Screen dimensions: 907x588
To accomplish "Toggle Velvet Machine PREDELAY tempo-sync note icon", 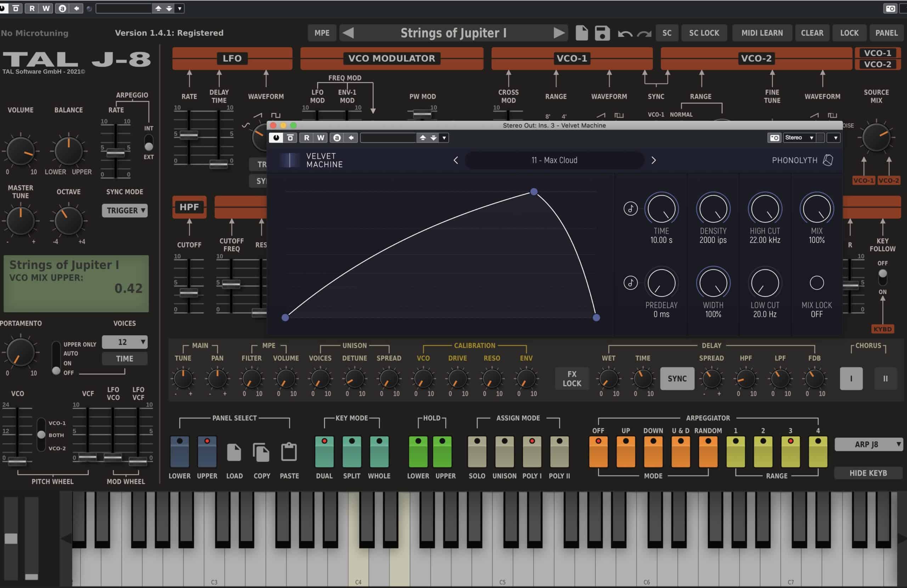I will coord(630,283).
